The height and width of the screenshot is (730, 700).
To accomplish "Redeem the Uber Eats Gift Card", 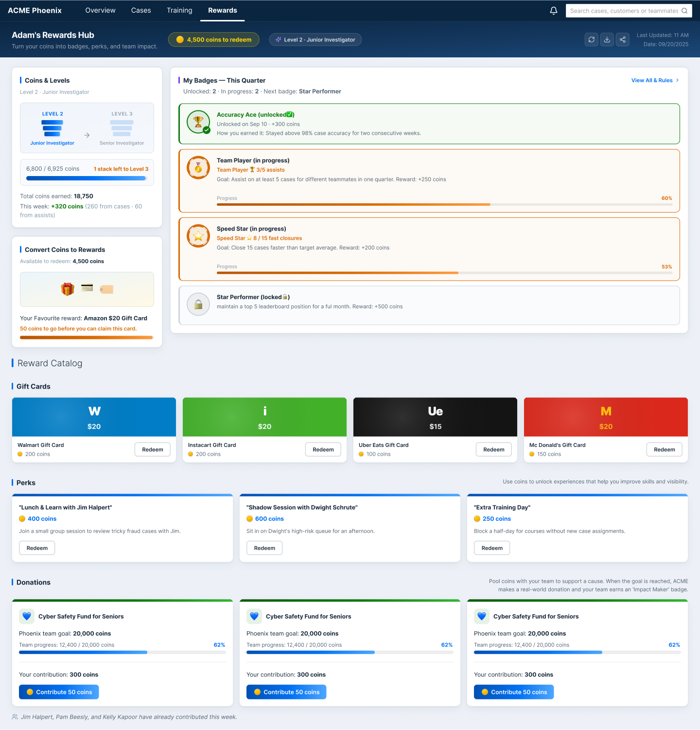I will tap(494, 449).
